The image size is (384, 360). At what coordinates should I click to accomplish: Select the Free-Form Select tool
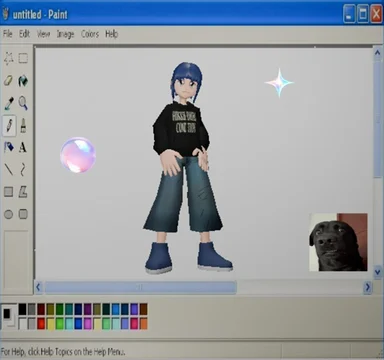(9, 59)
